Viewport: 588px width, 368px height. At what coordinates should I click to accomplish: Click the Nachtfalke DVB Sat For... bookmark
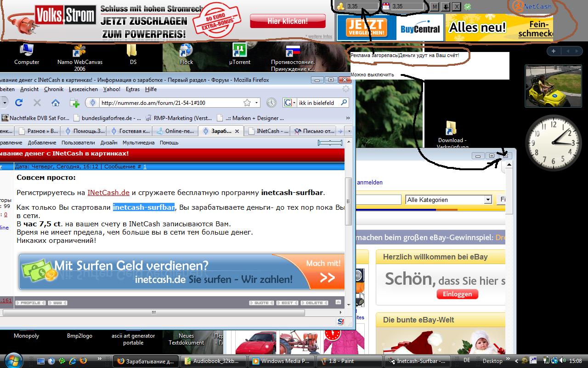click(x=35, y=118)
